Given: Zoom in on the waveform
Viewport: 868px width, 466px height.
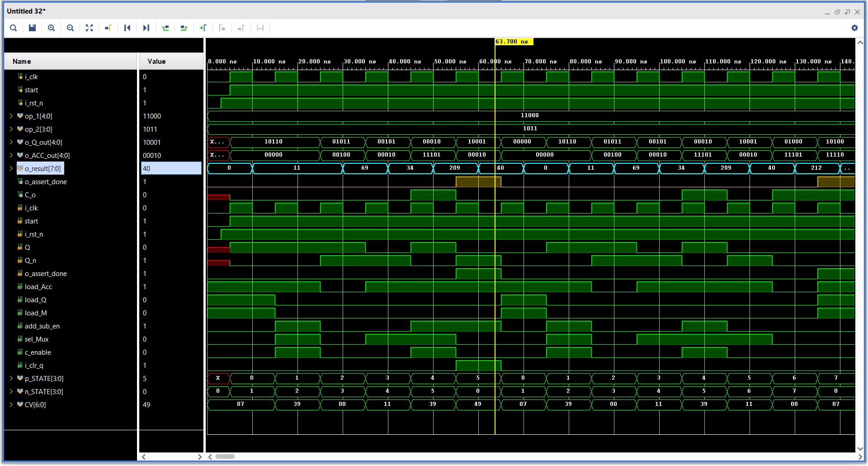Looking at the screenshot, I should 51,28.
